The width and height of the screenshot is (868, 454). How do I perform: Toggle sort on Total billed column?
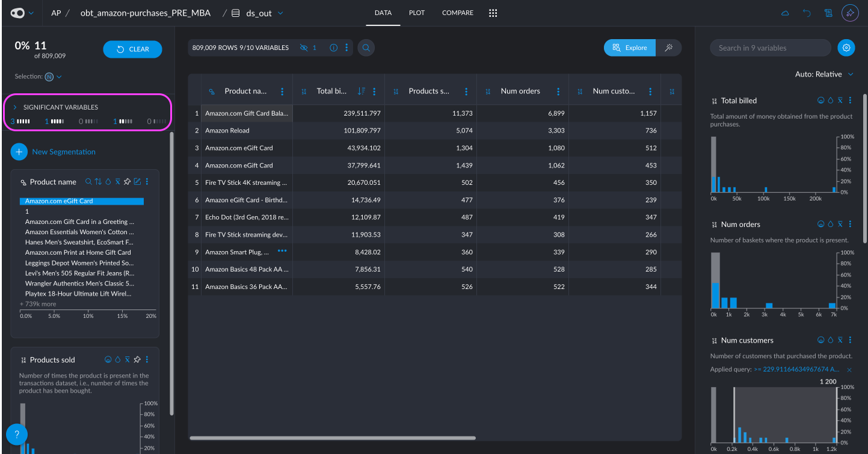(361, 92)
